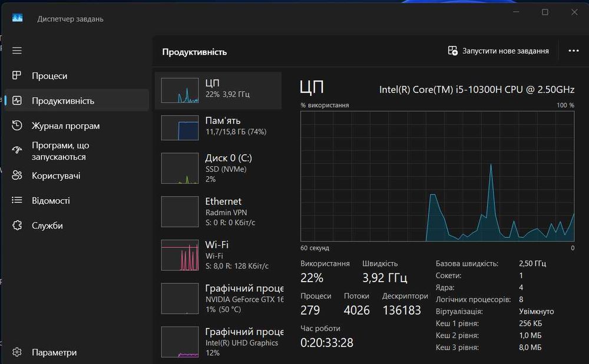Viewport: 589px width, 364px height.
Task: Click Запустити нове завдання button
Action: [x=498, y=51]
